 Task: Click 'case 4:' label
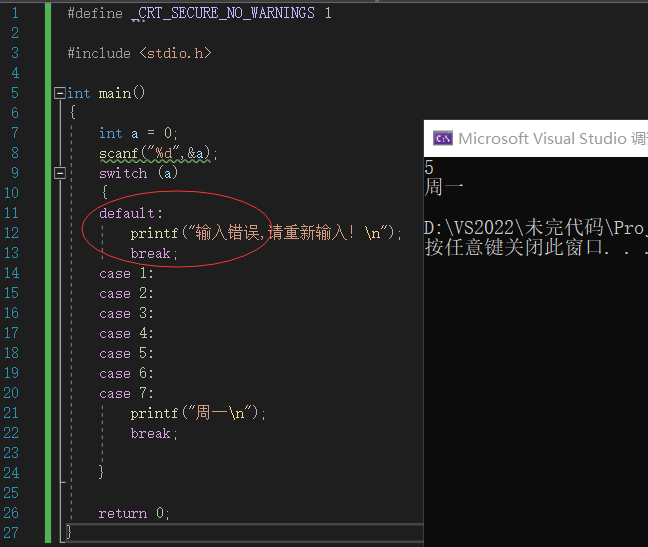coord(126,333)
